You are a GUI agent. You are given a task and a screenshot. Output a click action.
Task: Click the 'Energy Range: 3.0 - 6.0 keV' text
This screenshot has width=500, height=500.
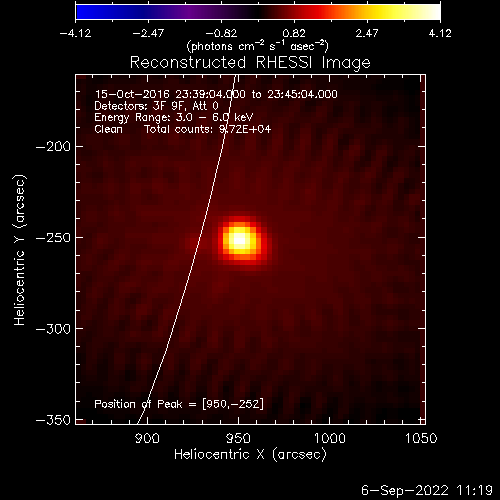[174, 118]
